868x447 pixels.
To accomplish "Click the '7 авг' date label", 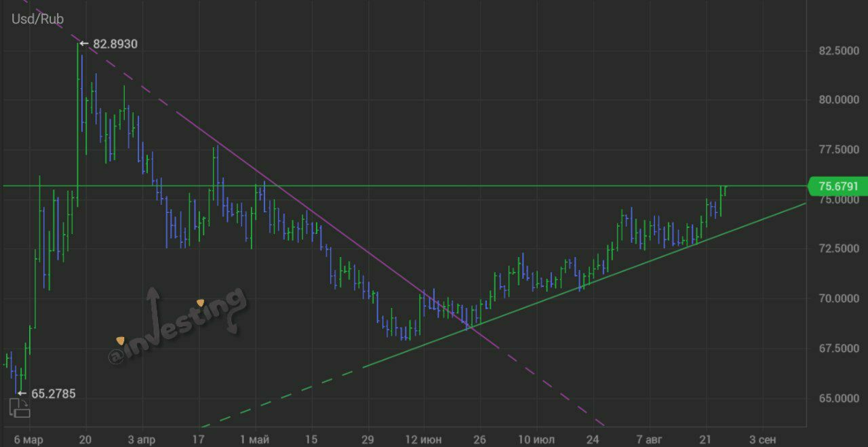I will 649,440.
